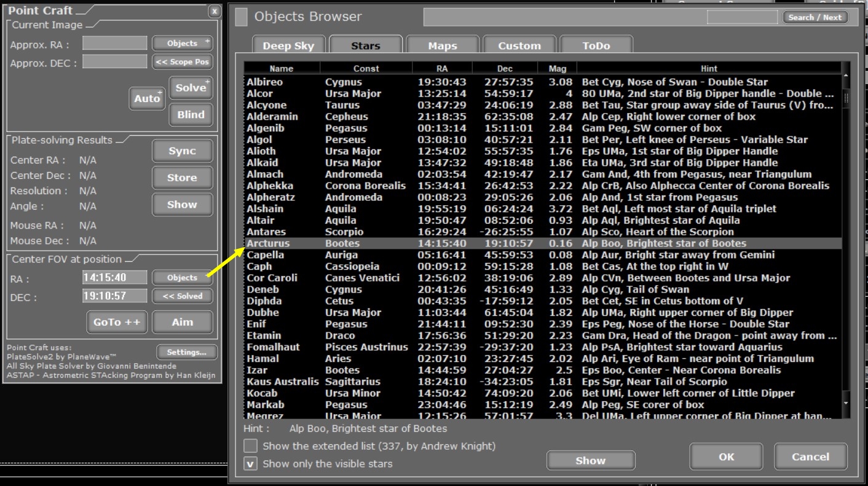This screenshot has height=486, width=868.
Task: Click the Aim button
Action: click(x=182, y=322)
